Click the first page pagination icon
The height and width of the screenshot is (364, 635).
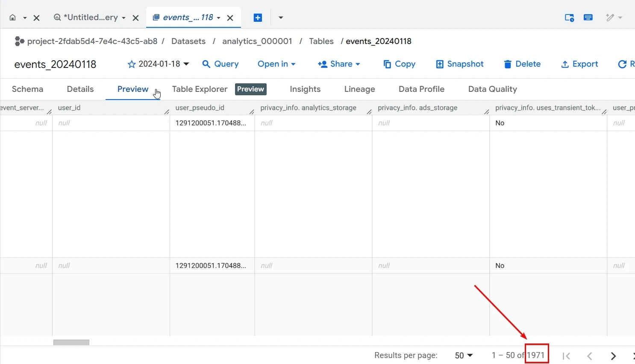click(567, 356)
